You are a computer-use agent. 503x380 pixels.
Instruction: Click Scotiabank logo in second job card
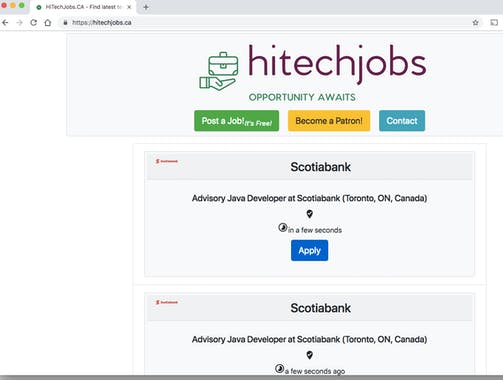pos(167,302)
